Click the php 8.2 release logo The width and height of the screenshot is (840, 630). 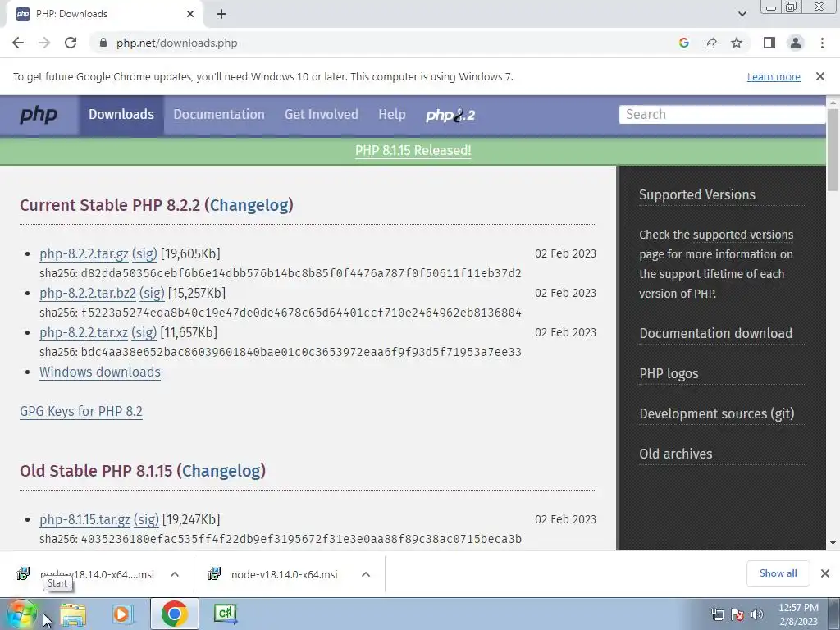(450, 115)
